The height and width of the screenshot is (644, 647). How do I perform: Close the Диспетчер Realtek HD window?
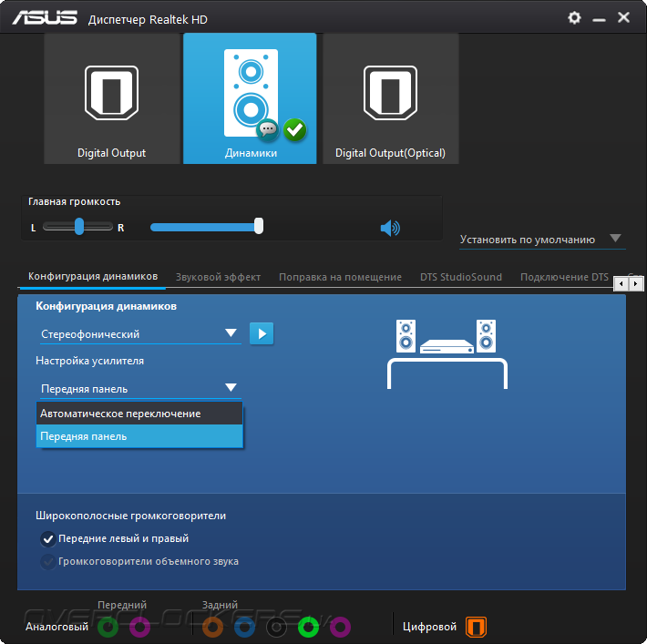click(623, 17)
